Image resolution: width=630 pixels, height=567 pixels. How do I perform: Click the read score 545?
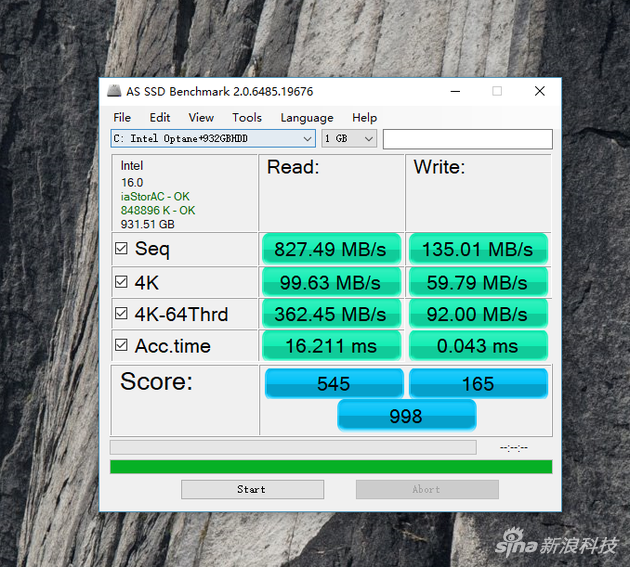coord(334,383)
